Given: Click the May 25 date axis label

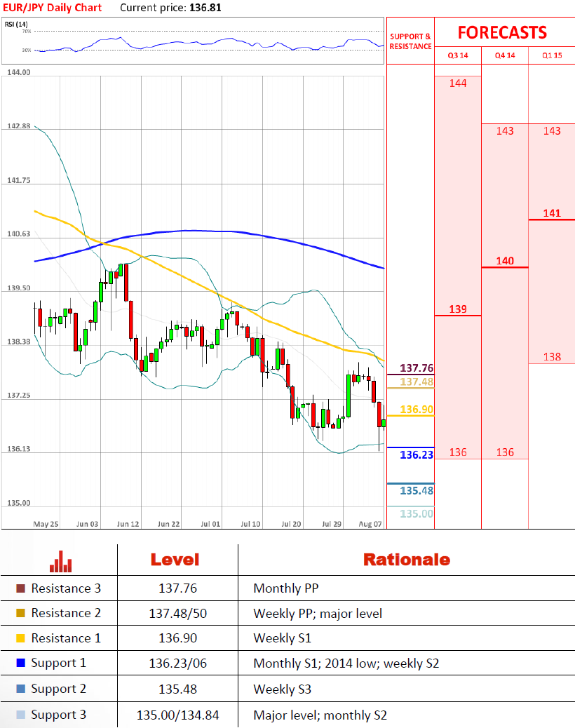Looking at the screenshot, I should click(x=46, y=524).
